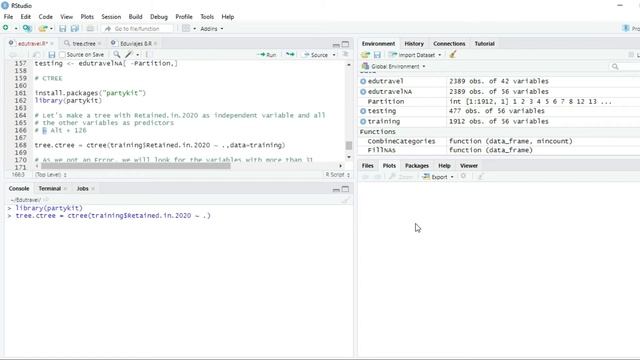Open the Tools menu
Screen dimensions: 640x360
[207, 17]
